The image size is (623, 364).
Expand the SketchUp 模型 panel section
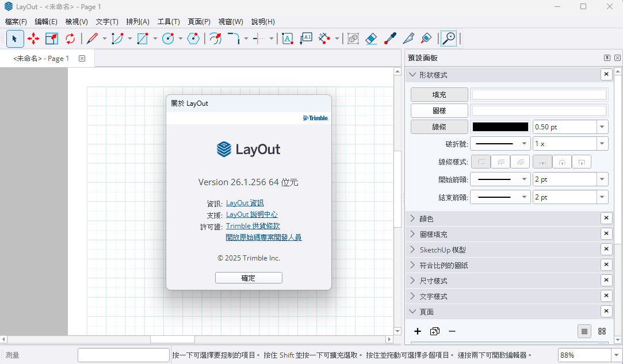442,250
